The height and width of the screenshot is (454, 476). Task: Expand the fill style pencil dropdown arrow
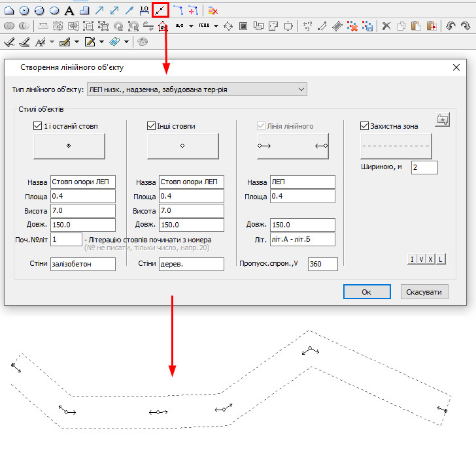pyautogui.click(x=76, y=42)
